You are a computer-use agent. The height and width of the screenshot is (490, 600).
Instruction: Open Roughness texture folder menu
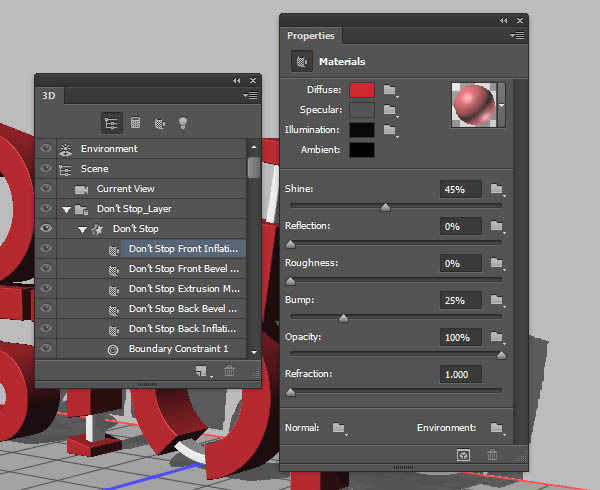point(497,263)
